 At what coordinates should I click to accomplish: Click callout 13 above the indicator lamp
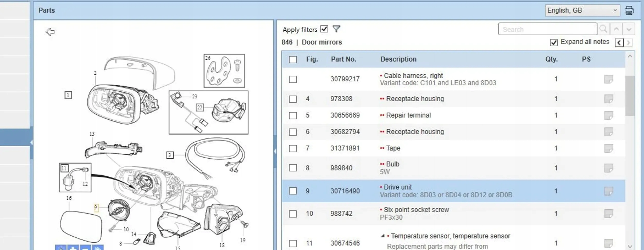point(92,134)
